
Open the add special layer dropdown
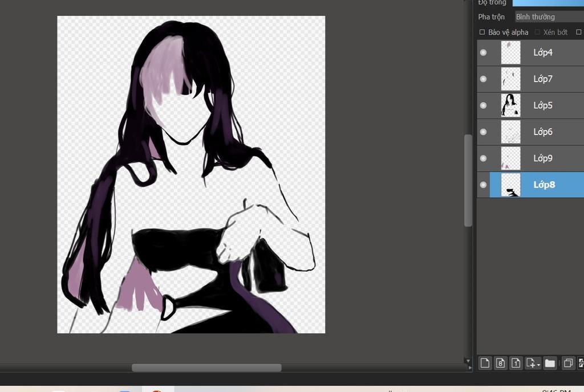point(533,363)
